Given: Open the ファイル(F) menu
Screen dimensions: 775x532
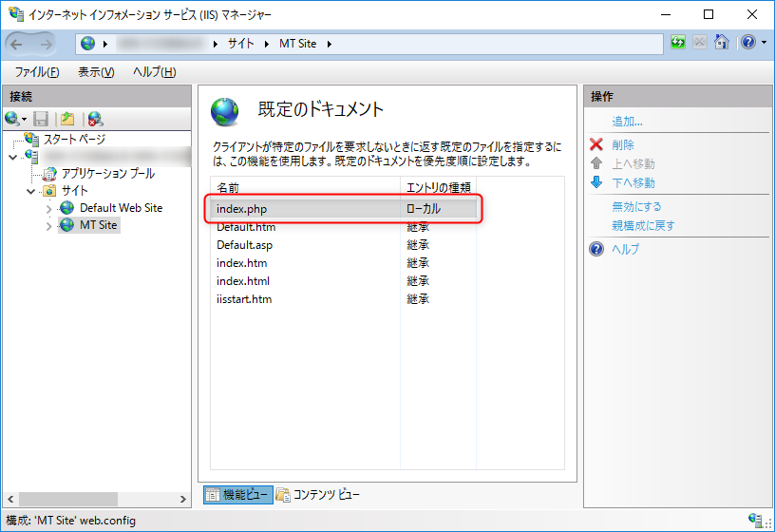Looking at the screenshot, I should click(37, 72).
